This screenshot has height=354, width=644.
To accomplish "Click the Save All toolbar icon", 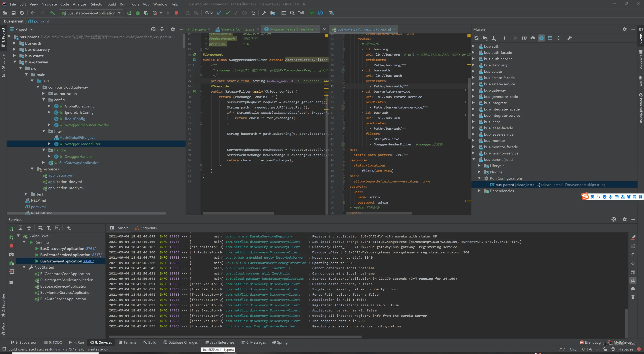I will [x=13, y=13].
